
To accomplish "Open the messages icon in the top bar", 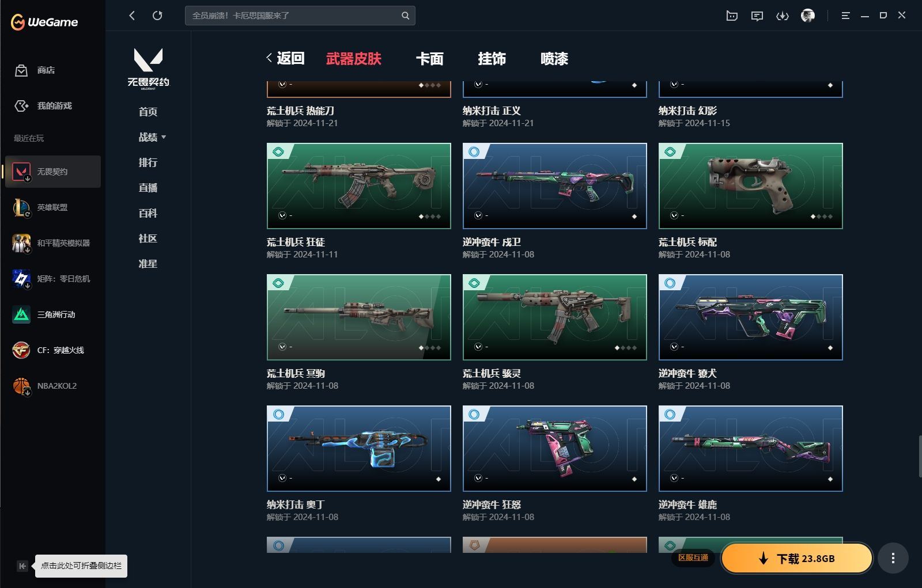I will (757, 16).
